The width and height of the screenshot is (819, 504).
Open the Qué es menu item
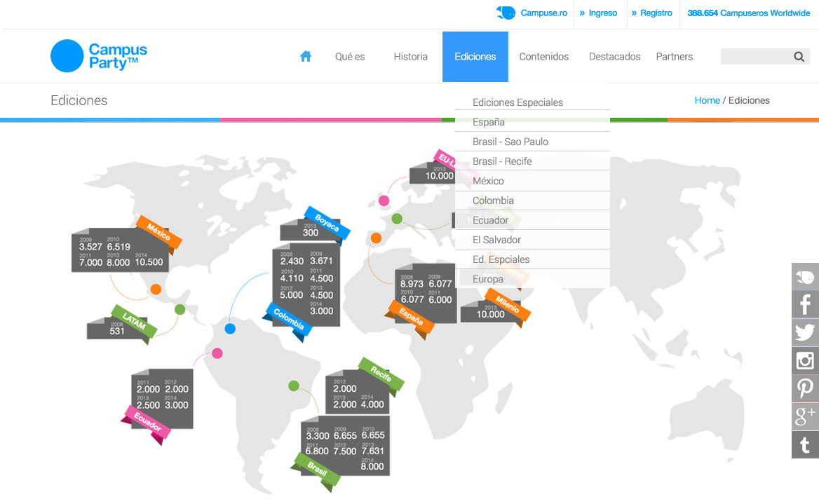click(350, 56)
